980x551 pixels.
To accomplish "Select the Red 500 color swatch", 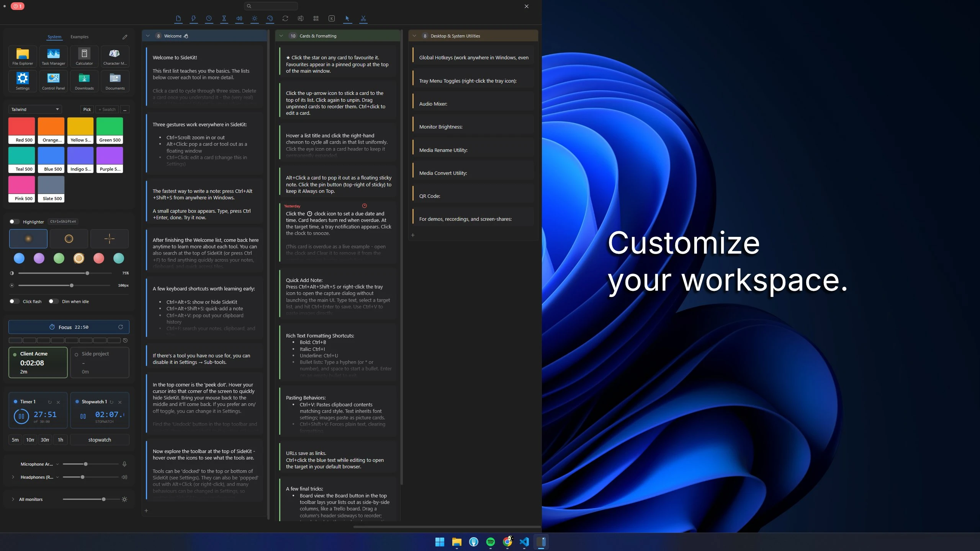I will 21,130.
